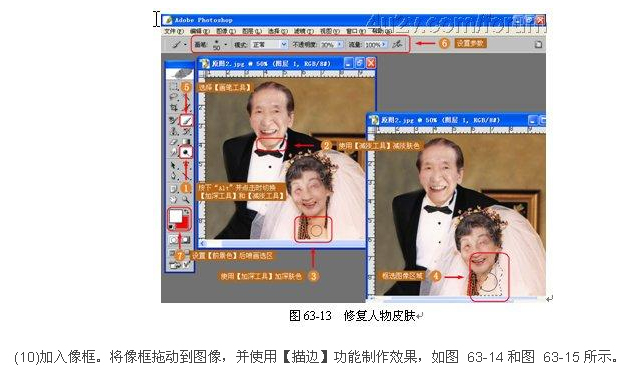Image resolution: width=635 pixels, height=376 pixels.
Task: Click the swap foreground/background colors arrow
Action: pos(188,211)
